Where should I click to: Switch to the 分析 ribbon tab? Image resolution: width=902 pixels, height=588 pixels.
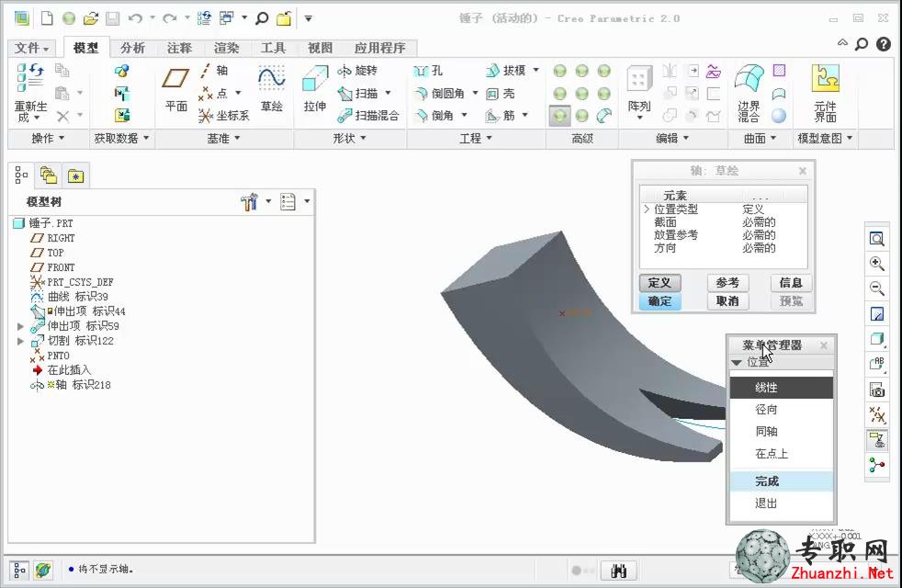(x=132, y=48)
